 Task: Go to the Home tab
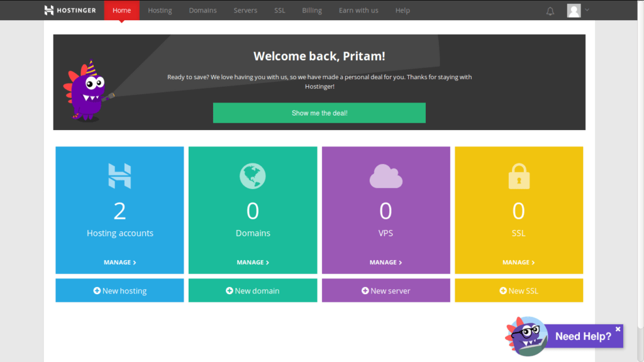[x=121, y=10]
